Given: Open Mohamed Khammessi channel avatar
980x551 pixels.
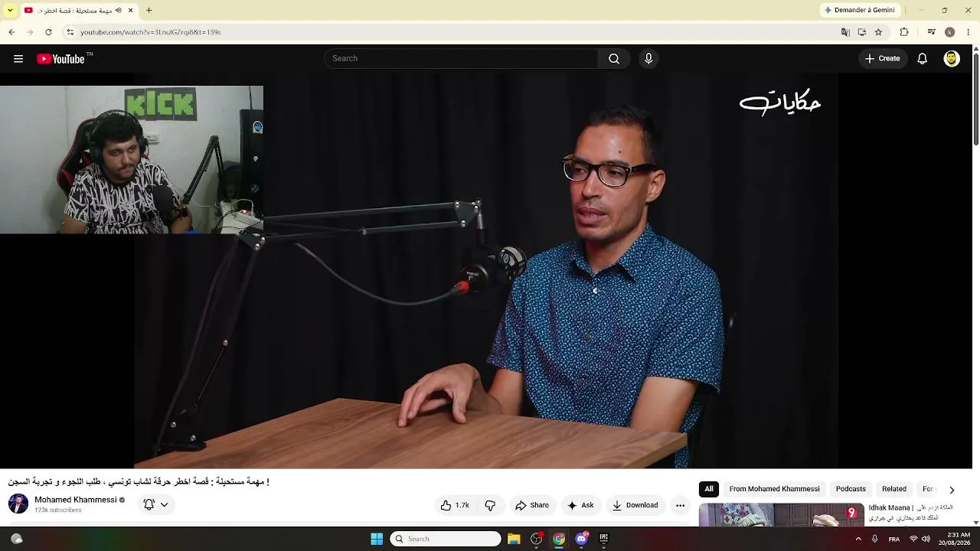Looking at the screenshot, I should pos(18,504).
